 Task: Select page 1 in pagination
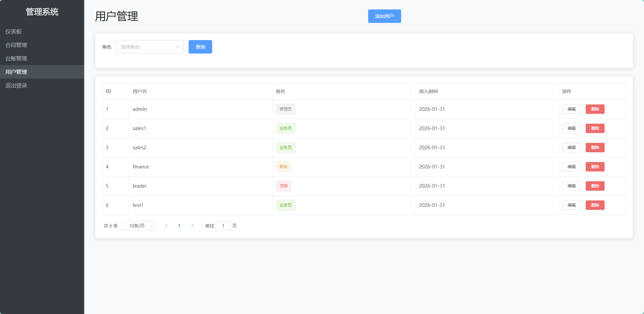(179, 226)
